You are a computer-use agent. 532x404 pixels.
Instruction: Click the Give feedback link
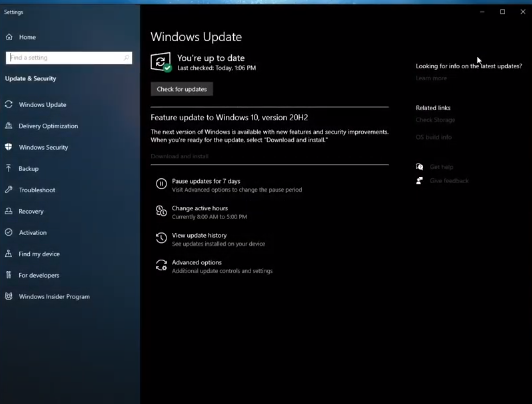pos(449,180)
